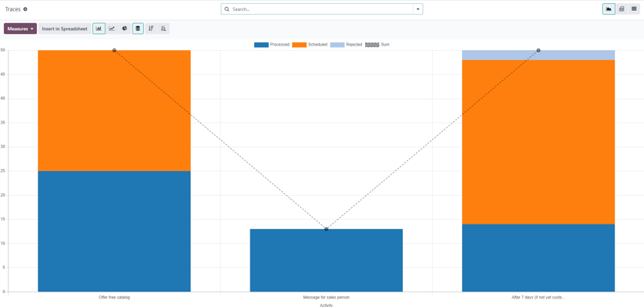Click Processed blue segment of After 7 days bar

[x=538, y=258]
